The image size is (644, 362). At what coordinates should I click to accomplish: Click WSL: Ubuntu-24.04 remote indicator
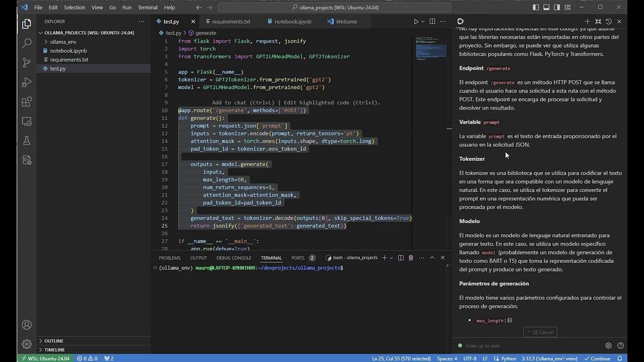pos(45,358)
